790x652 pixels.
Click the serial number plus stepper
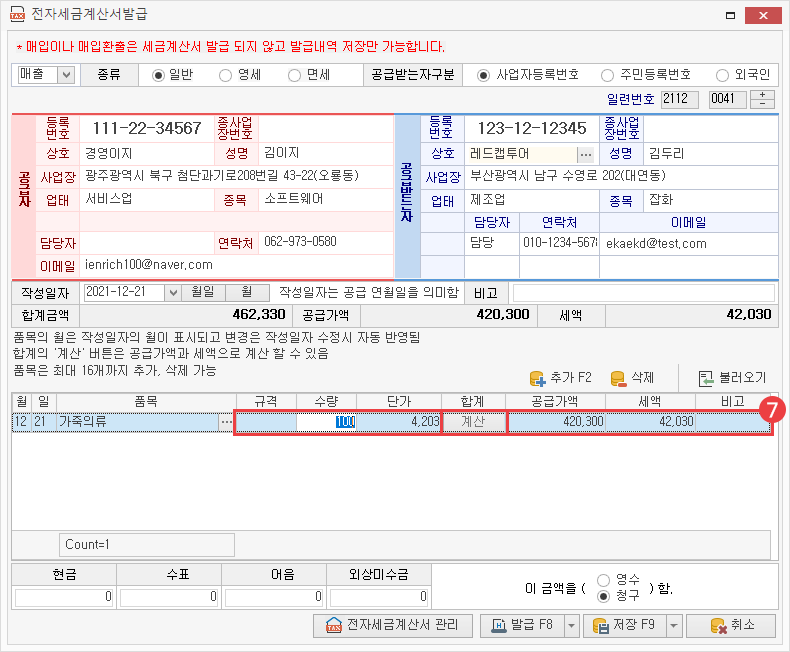point(762,94)
